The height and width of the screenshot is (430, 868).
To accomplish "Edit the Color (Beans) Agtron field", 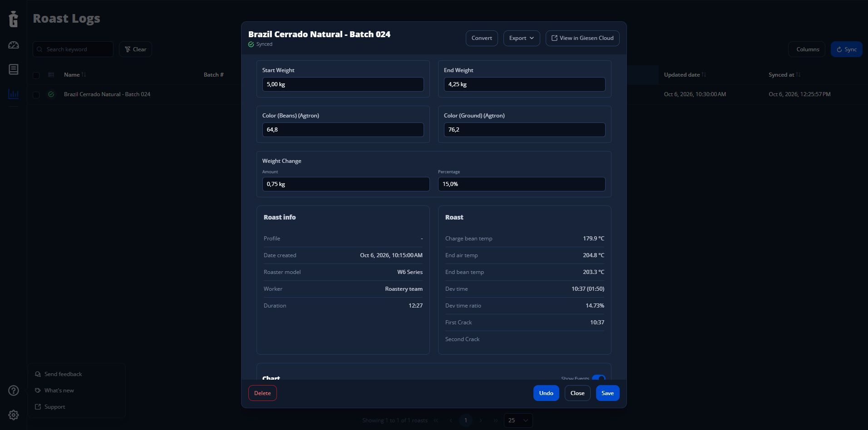I will point(343,130).
